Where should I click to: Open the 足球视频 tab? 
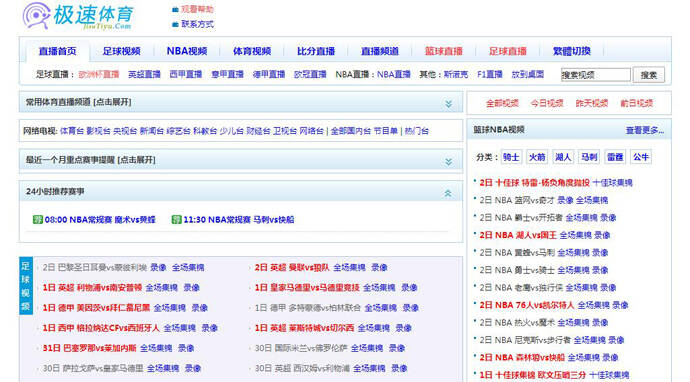(x=121, y=51)
